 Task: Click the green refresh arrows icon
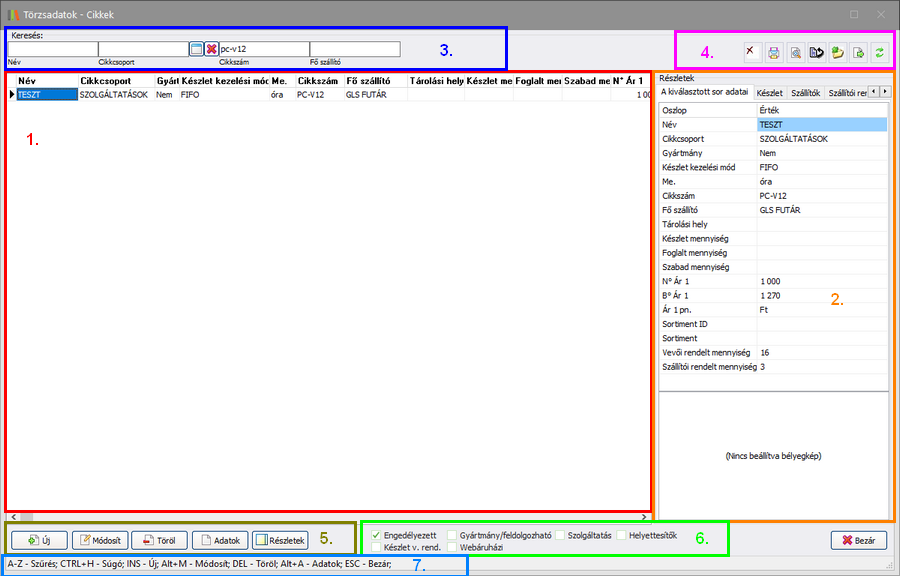click(x=879, y=51)
